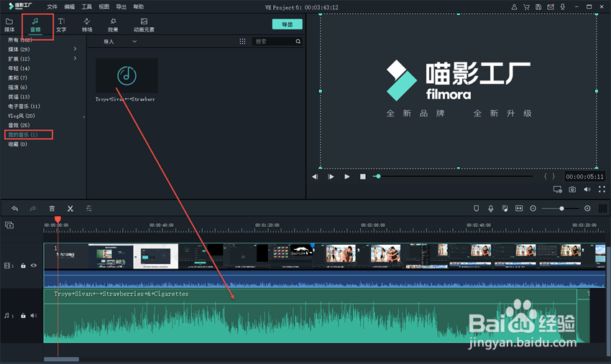The image size is (611, 364).
Task: Open the 导入 import dropdown
Action: [x=119, y=42]
